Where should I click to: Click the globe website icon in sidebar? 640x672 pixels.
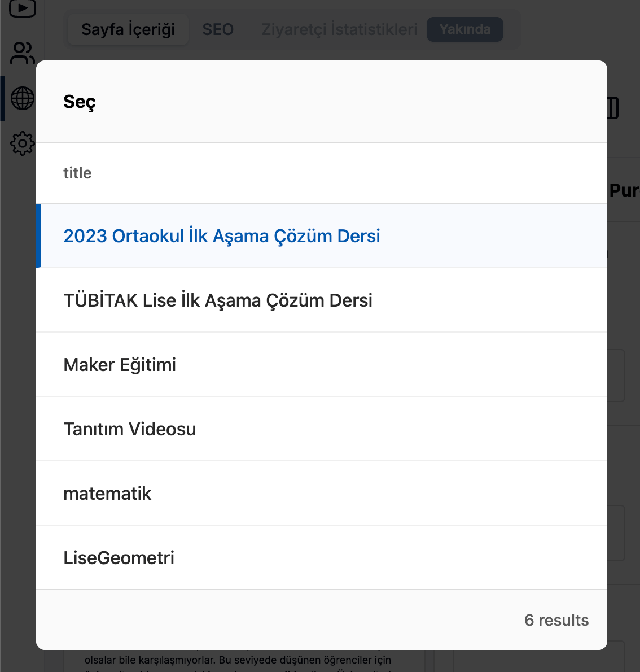pyautogui.click(x=23, y=98)
